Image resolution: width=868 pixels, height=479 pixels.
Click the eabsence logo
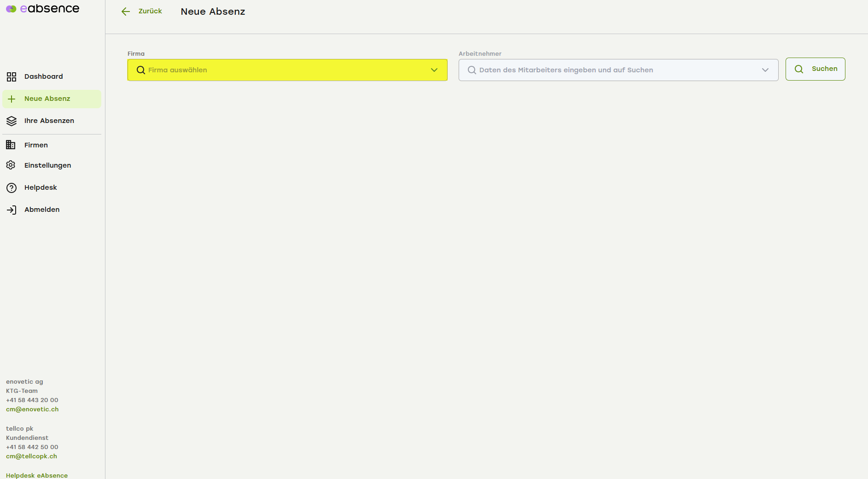pos(42,9)
